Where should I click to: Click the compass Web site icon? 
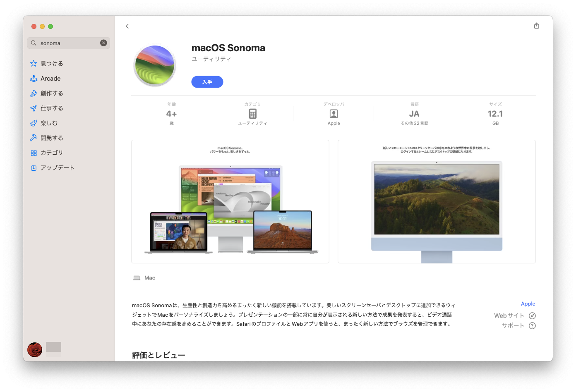tap(533, 316)
